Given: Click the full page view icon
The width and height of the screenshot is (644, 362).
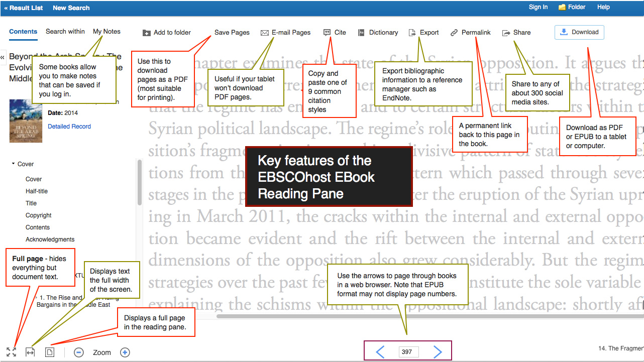Looking at the screenshot, I should pos(11,352).
